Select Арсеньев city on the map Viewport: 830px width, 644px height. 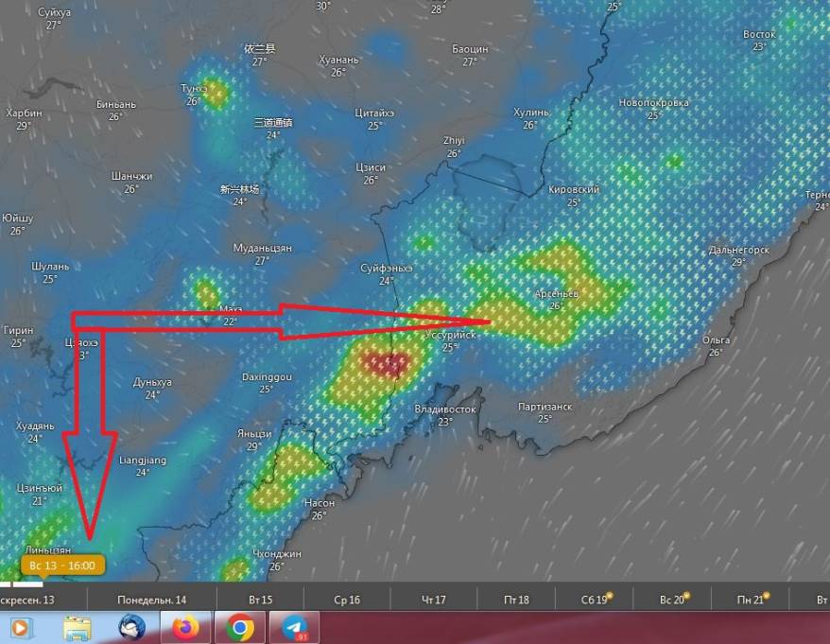(x=555, y=293)
